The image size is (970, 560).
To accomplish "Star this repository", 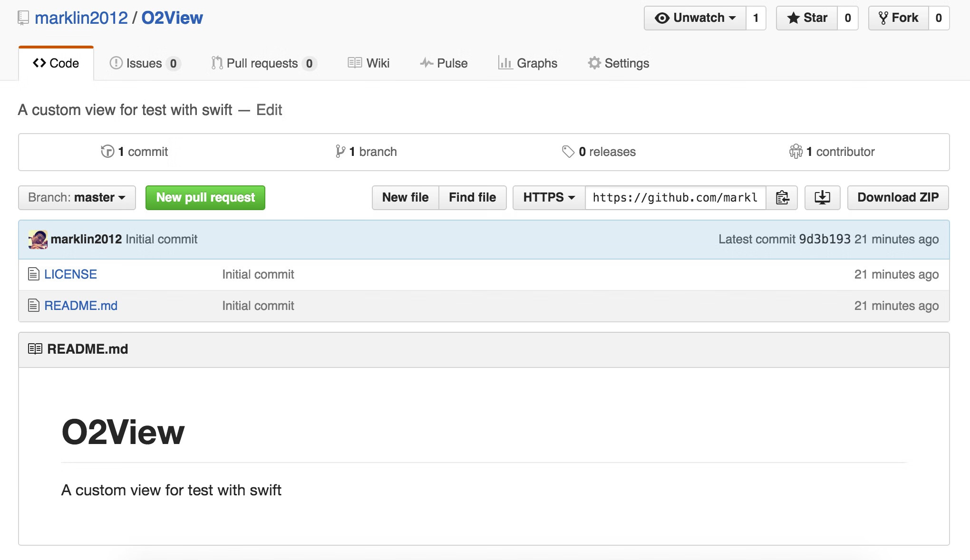I will click(807, 18).
